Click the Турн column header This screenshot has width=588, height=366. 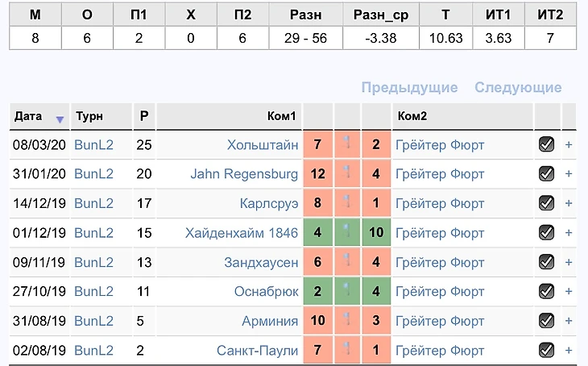[89, 116]
